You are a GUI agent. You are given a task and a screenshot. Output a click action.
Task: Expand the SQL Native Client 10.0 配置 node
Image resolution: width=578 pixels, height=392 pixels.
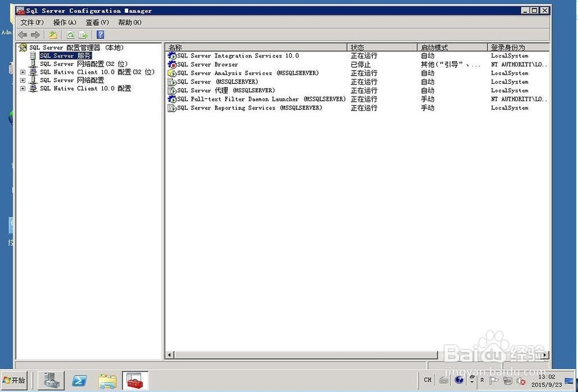click(x=23, y=89)
